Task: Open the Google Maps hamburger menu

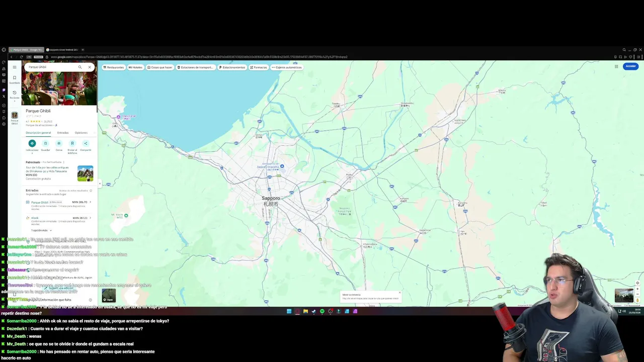Action: (x=15, y=67)
